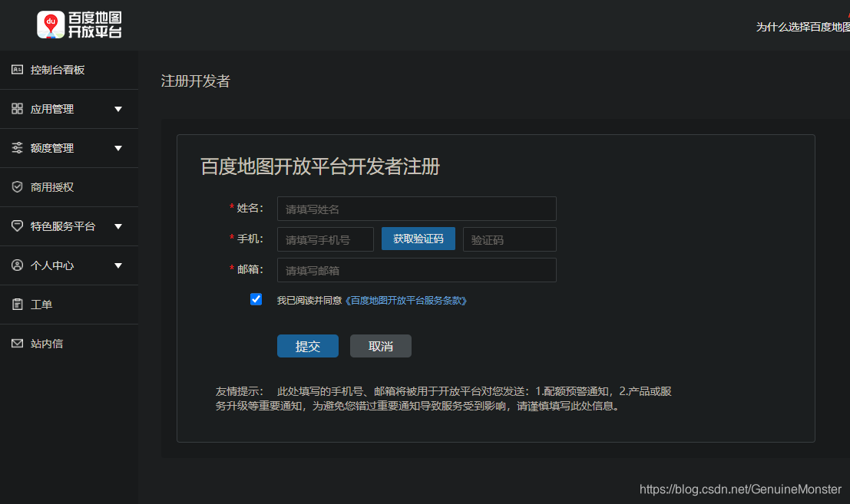
Task: Select the 应用管理 menu label
Action: [x=52, y=109]
